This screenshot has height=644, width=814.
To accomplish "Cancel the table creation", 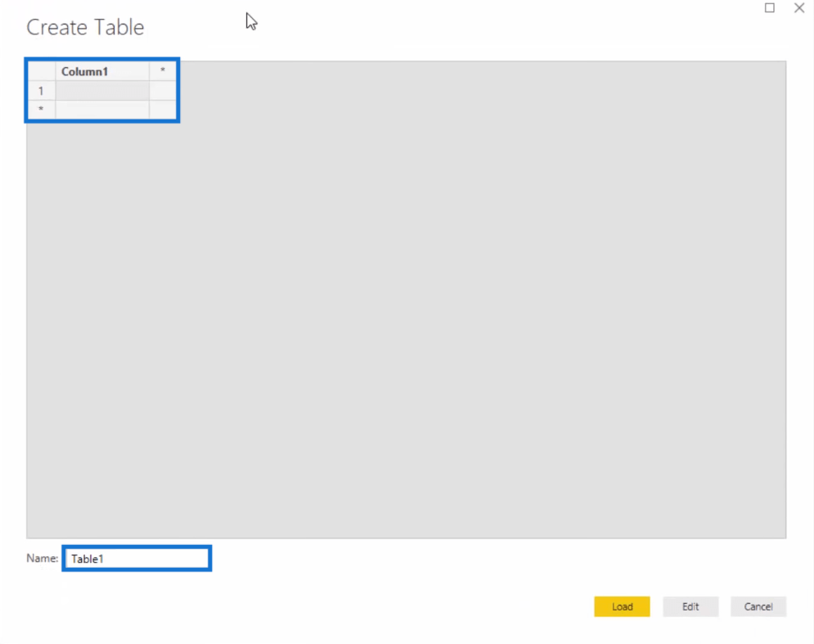I will pyautogui.click(x=758, y=606).
